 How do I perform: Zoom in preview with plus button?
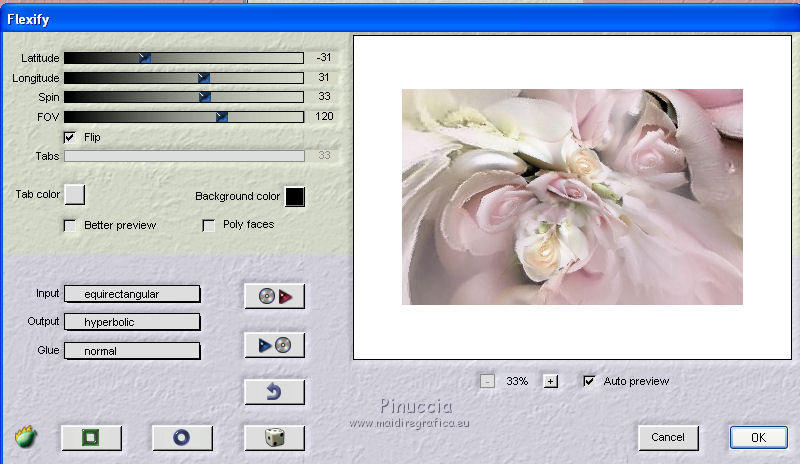[551, 381]
